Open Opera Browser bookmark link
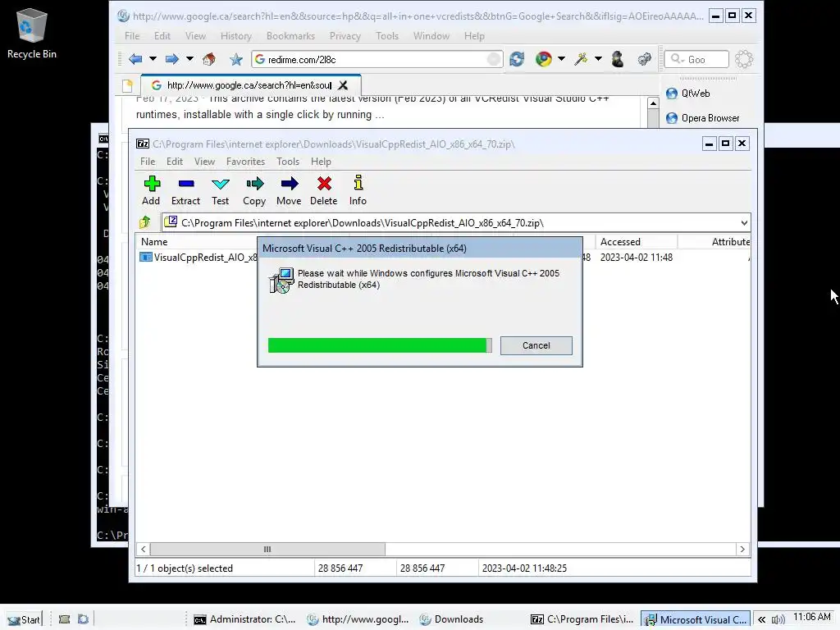Image resolution: width=840 pixels, height=630 pixels. coord(703,118)
